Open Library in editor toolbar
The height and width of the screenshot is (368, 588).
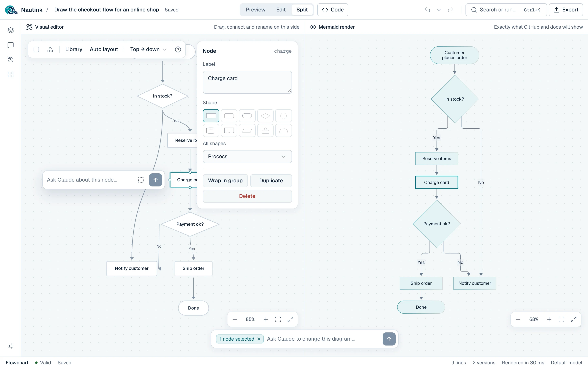coord(74,49)
